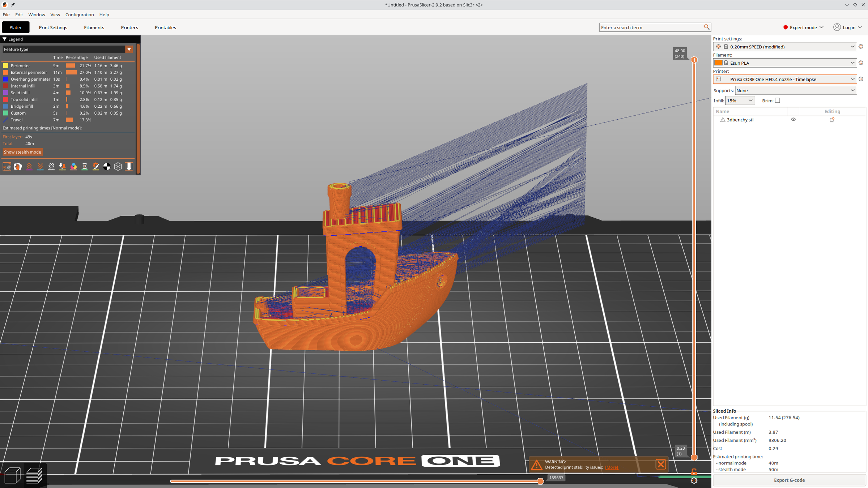
Task: Click the Export G-code button
Action: click(789, 480)
